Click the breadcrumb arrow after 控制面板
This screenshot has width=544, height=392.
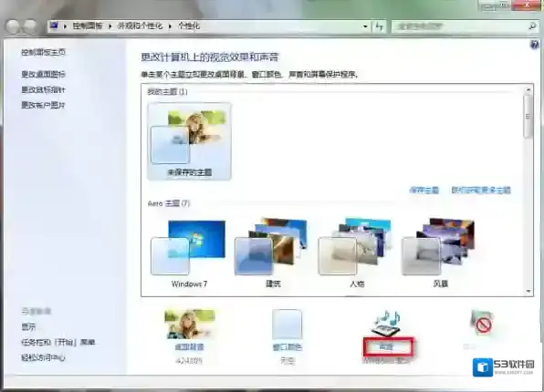tap(110, 26)
